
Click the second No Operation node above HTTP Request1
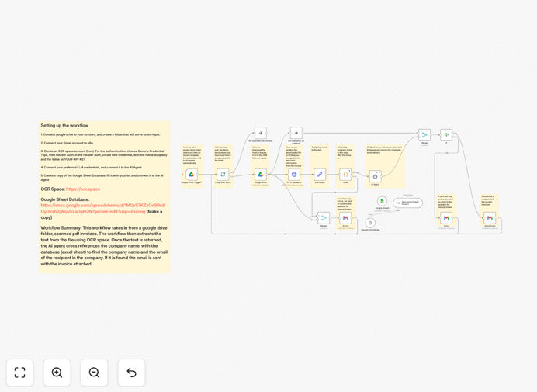296,133
